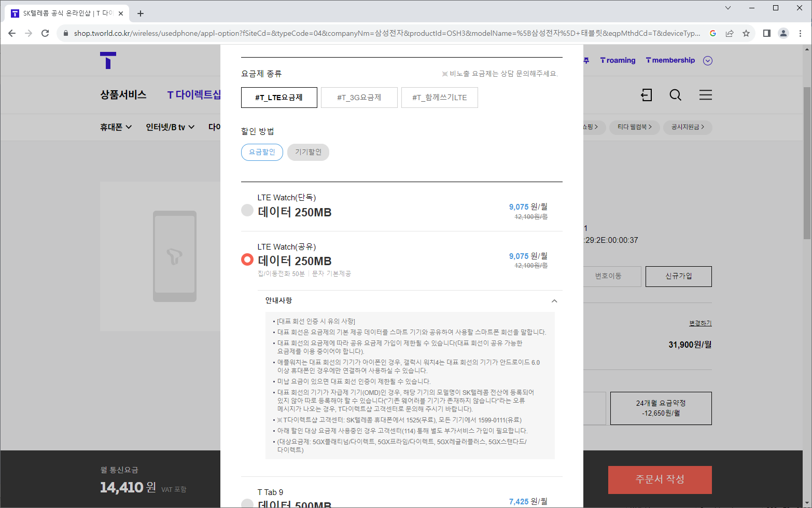Screen dimensions: 812x508
Task: Click the 변경하기 link
Action: click(x=701, y=323)
